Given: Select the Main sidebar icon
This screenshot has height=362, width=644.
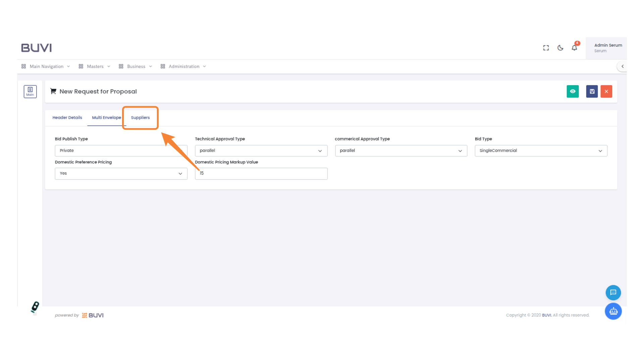Looking at the screenshot, I should [x=30, y=91].
